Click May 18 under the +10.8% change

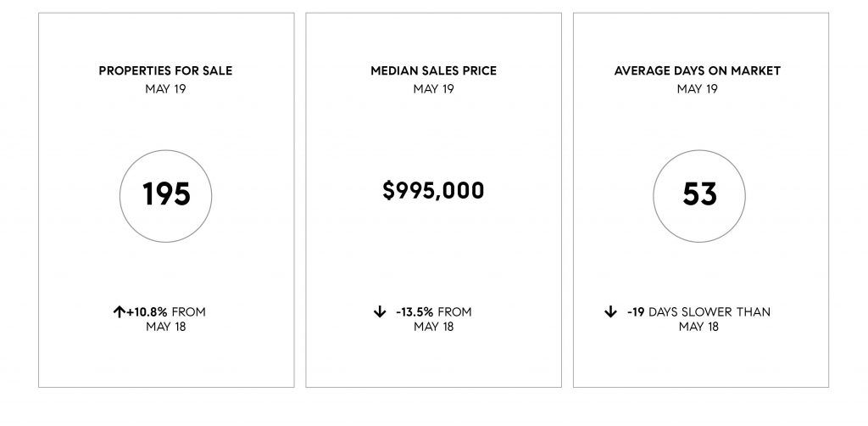(166, 327)
